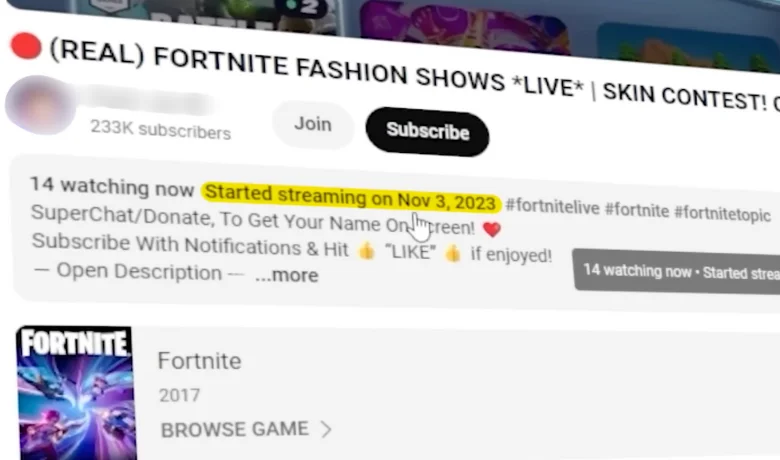Click the blurred channel avatar

pyautogui.click(x=40, y=105)
